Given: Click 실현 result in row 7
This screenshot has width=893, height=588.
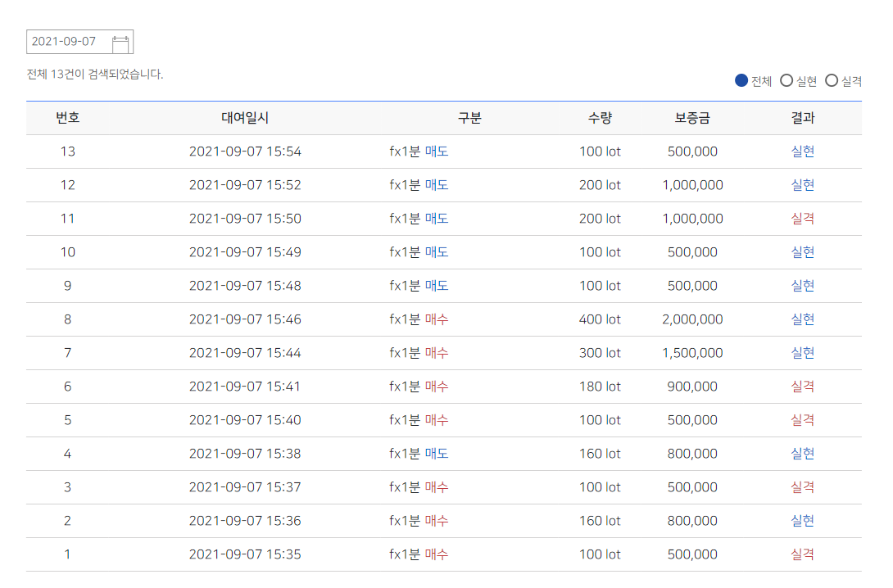Looking at the screenshot, I should (803, 353).
